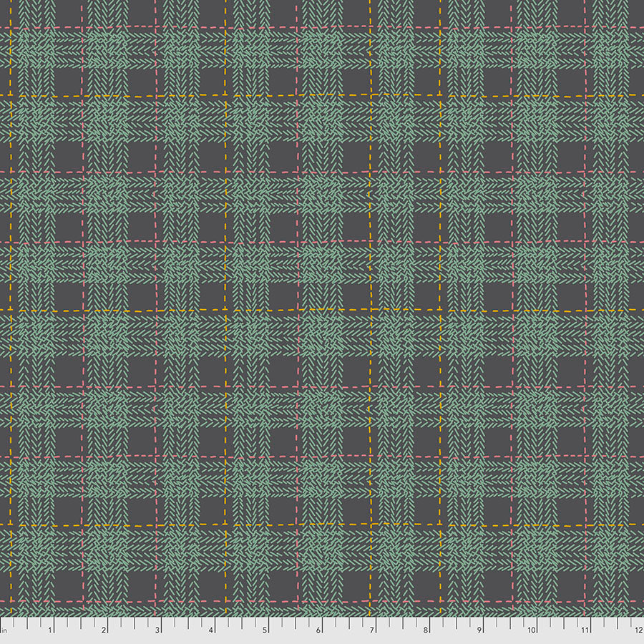
Task: Click the number 1 on the ruler
Action: point(49,631)
